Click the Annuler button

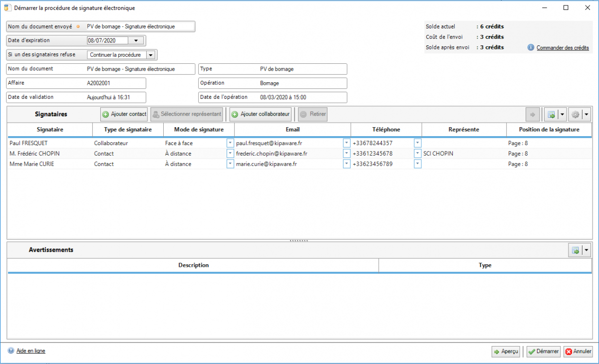578,352
